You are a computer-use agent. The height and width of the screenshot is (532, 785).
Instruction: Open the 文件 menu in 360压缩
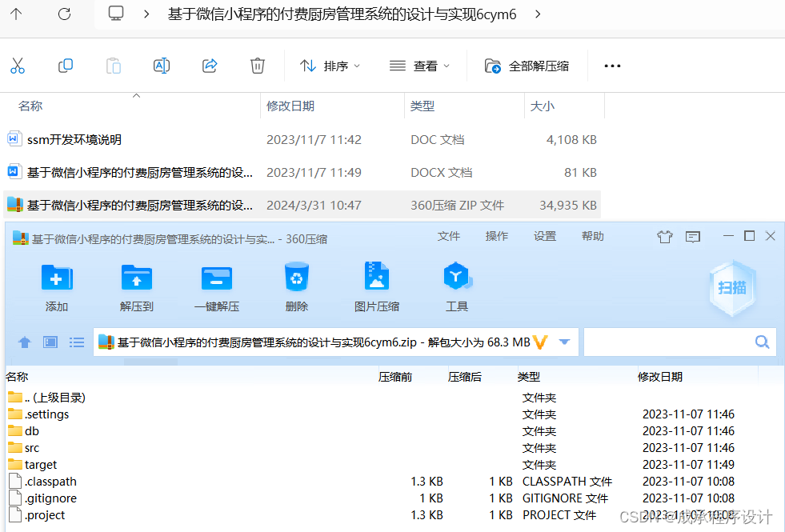pos(449,236)
